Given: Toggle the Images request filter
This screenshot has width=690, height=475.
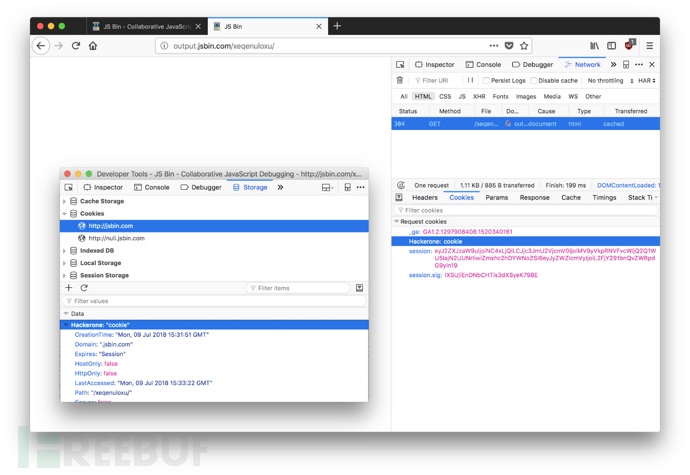Looking at the screenshot, I should click(526, 96).
